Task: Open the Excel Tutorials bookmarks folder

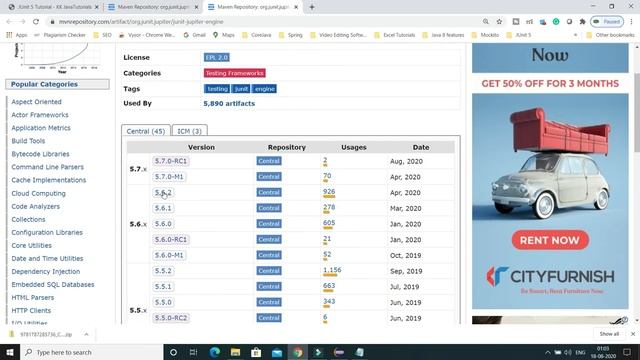Action: pyautogui.click(x=395, y=35)
